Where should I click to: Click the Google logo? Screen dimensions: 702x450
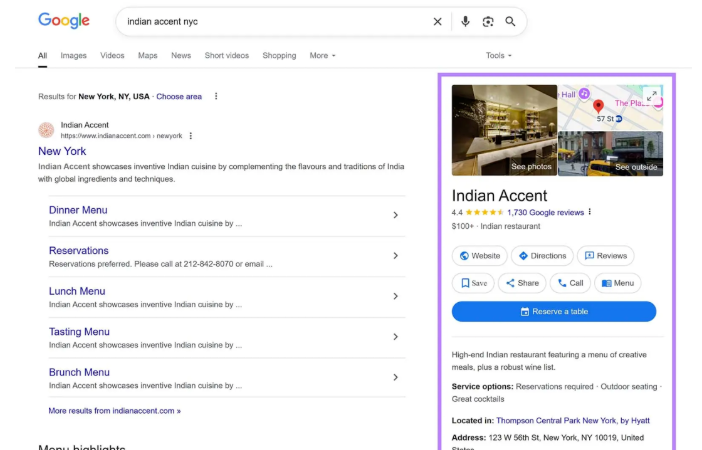[64, 21]
